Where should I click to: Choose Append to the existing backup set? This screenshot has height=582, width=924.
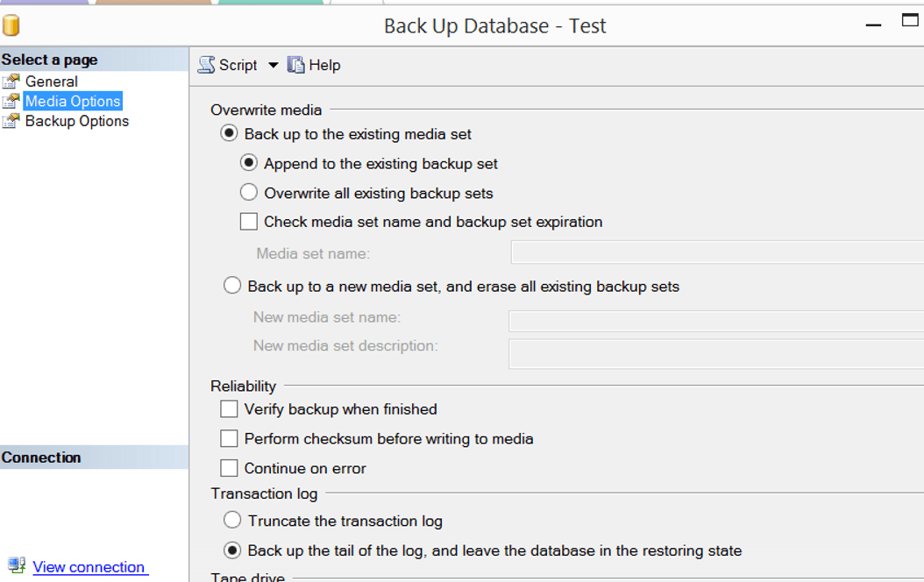(x=249, y=162)
